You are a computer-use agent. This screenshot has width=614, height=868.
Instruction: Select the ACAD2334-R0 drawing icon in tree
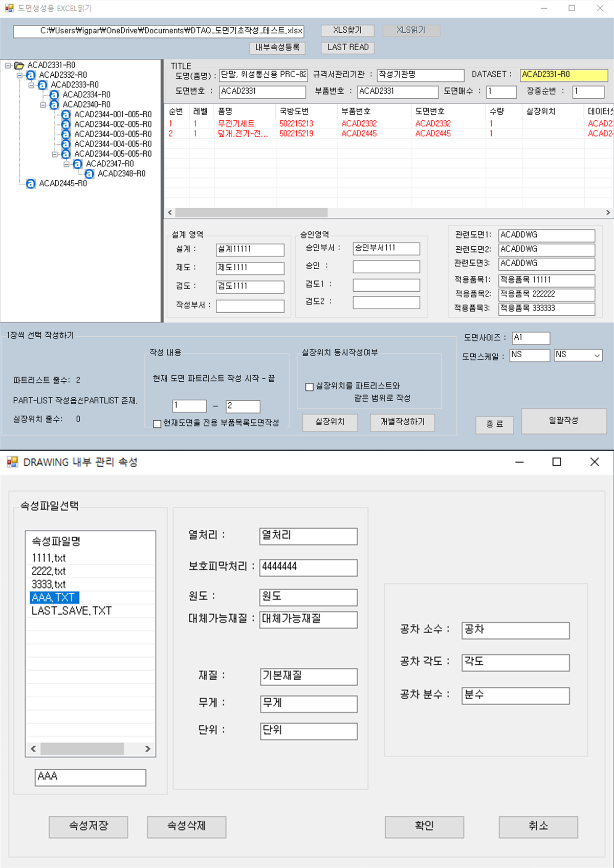(x=54, y=95)
